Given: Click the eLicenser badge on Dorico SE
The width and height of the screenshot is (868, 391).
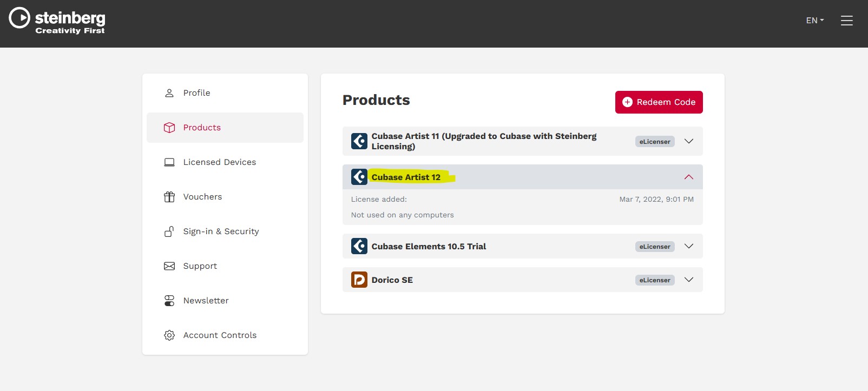Looking at the screenshot, I should [654, 280].
